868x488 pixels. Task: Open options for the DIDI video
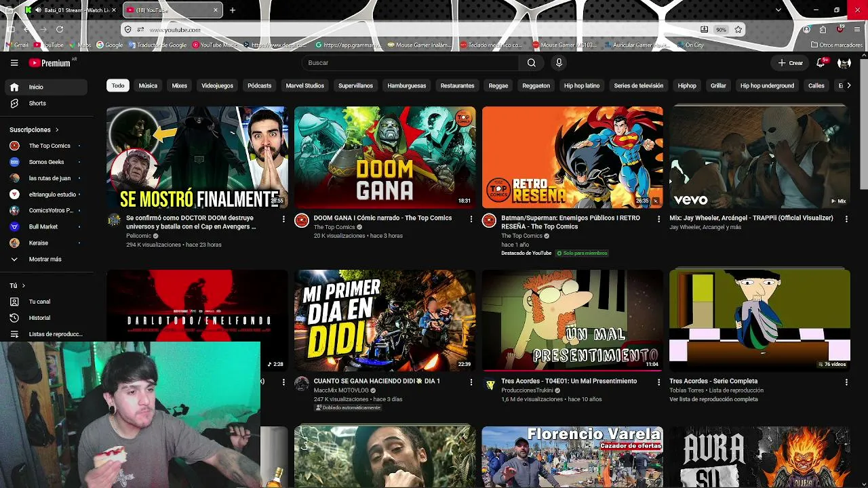click(471, 382)
